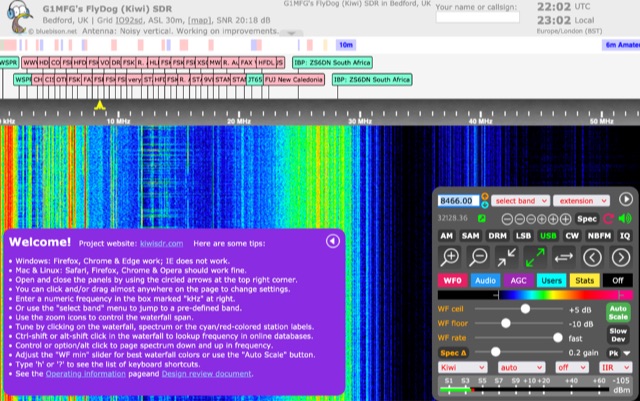Open the Design review document link

207,374
